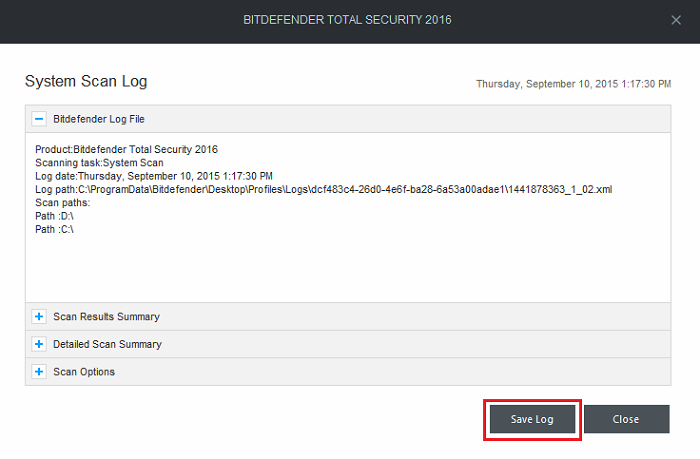Expand Scan Results Summary with plus icon
Screen dimensions: 700x459
(x=39, y=317)
